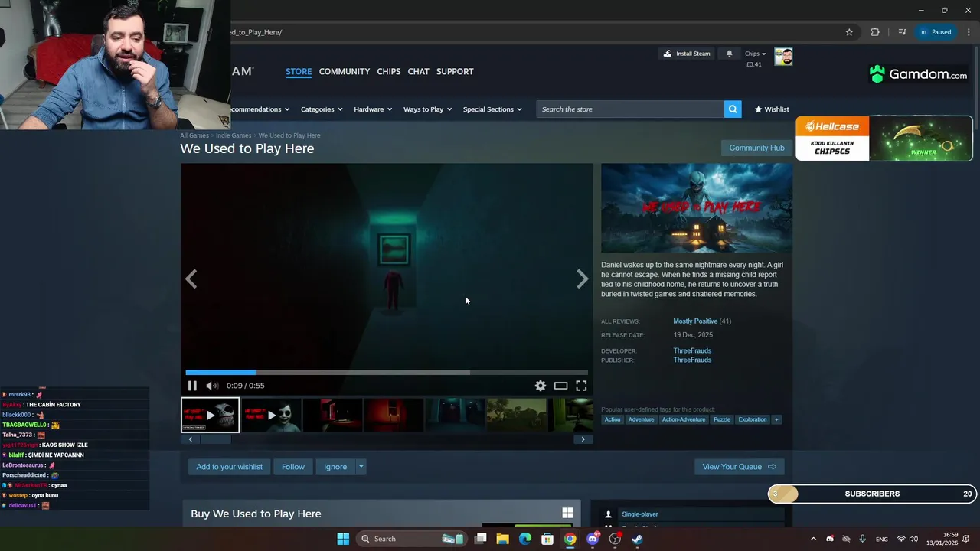
Task: Go to previous media with left arrow
Action: (191, 279)
